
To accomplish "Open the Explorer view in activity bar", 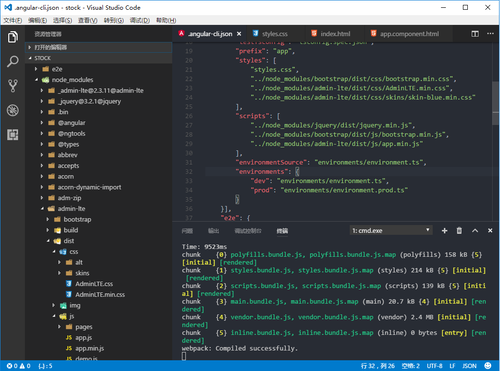I will 13,37.
